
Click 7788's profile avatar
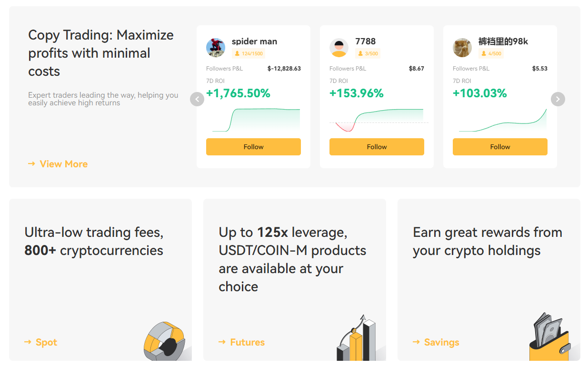coord(339,48)
